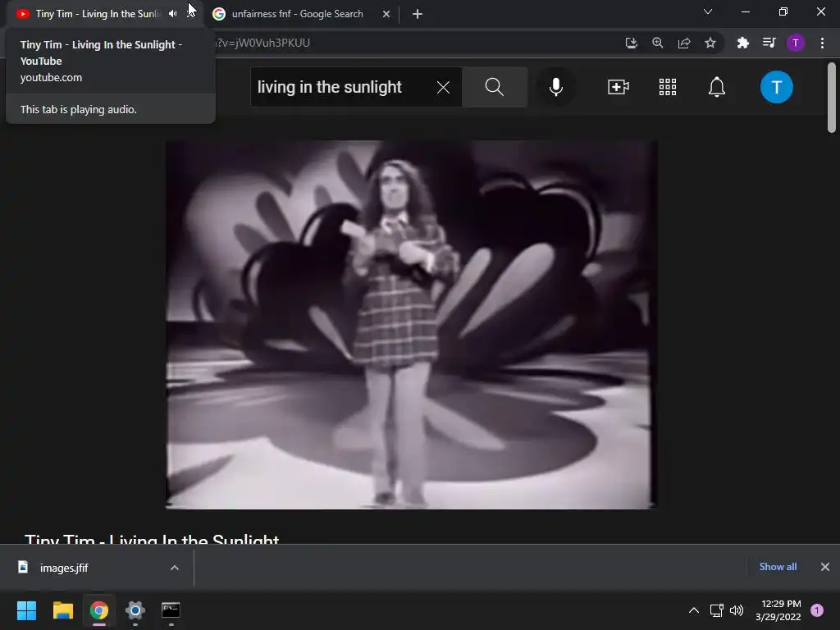Close the downloads bar
The height and width of the screenshot is (630, 840).
[825, 567]
